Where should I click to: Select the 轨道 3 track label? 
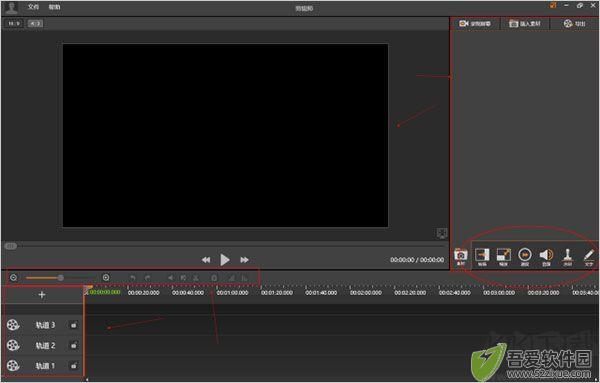[x=45, y=325]
